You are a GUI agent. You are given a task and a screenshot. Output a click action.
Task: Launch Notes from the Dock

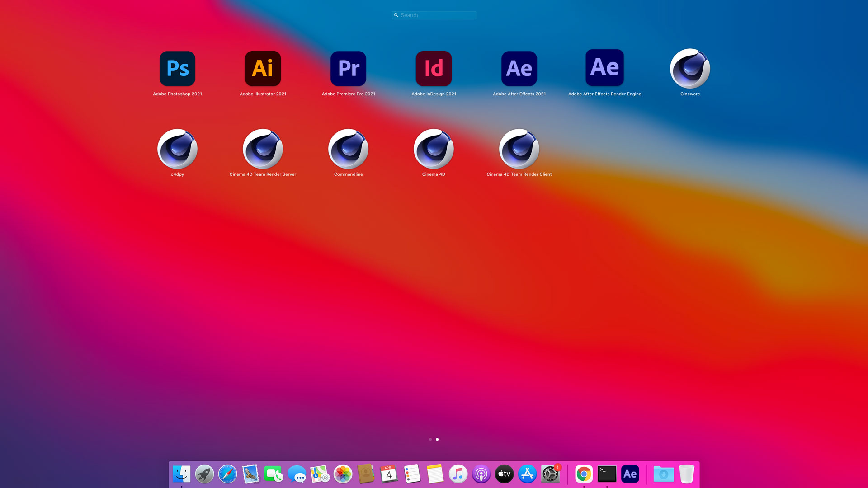435,474
